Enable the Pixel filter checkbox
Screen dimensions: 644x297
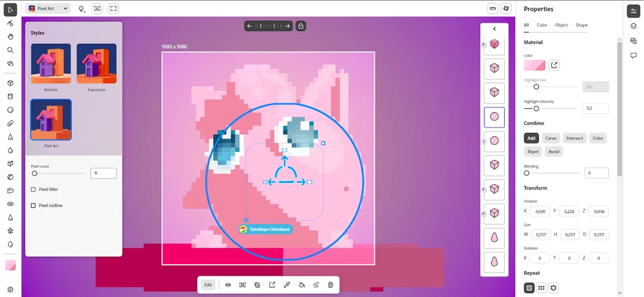[33, 189]
